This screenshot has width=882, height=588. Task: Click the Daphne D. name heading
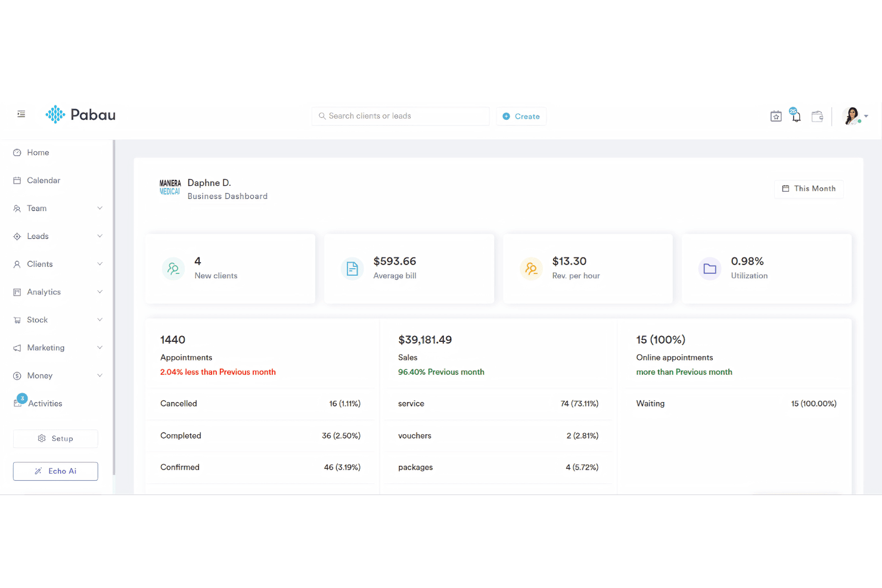[209, 183]
